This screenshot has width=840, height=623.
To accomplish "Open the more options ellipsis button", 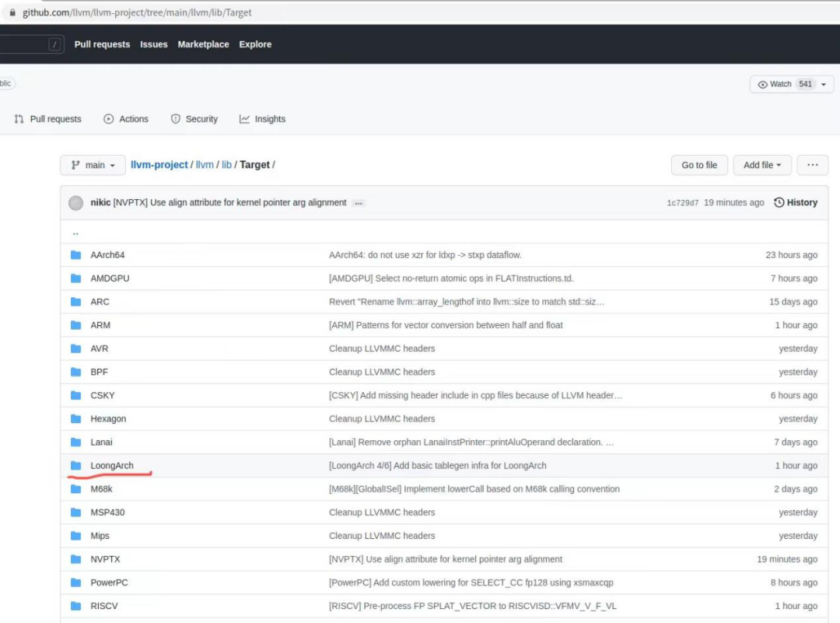I will 812,165.
